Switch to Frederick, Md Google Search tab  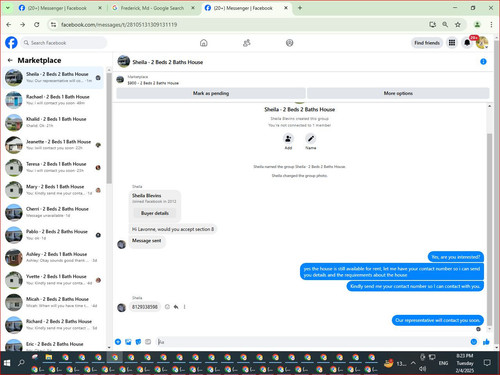(x=153, y=8)
